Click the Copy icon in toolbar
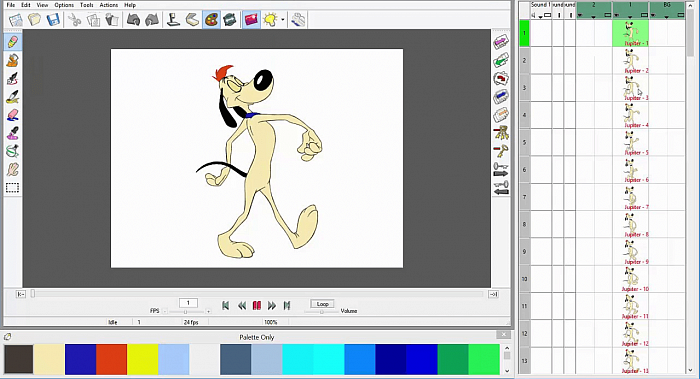This screenshot has height=379, width=700. coord(93,20)
